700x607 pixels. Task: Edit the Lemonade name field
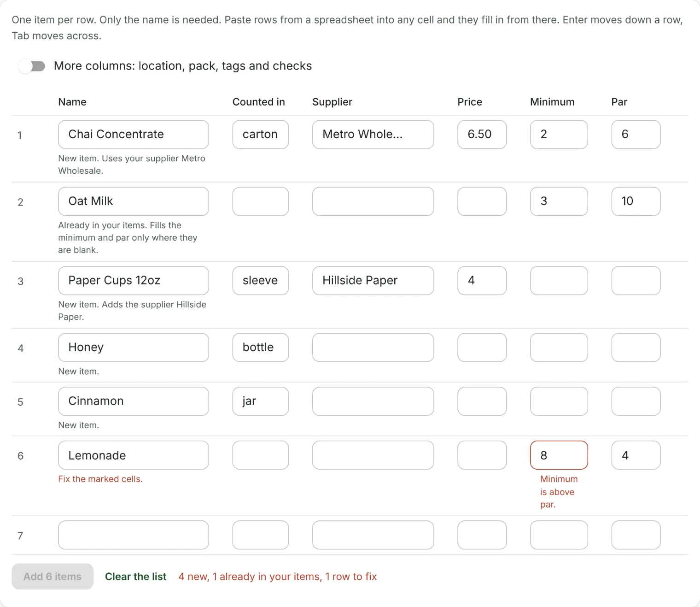pyautogui.click(x=134, y=455)
